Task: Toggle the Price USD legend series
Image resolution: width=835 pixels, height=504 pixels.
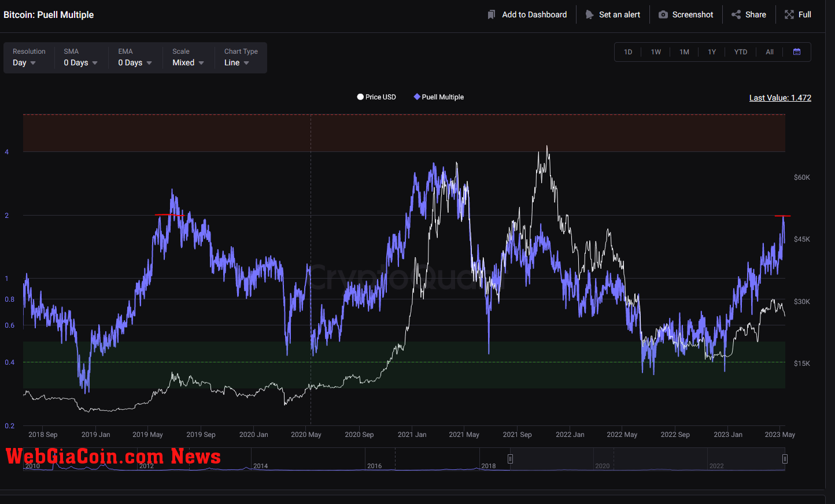Action: coord(376,97)
